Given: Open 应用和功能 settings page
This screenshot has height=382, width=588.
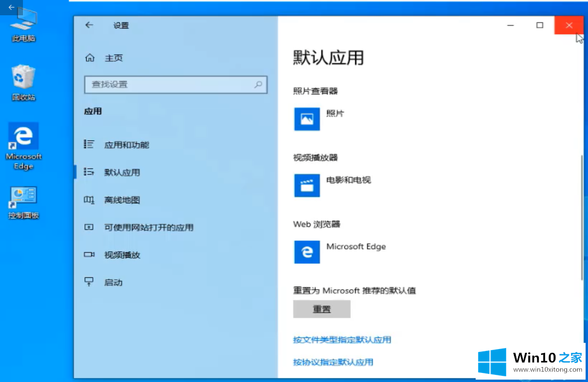Looking at the screenshot, I should 127,145.
